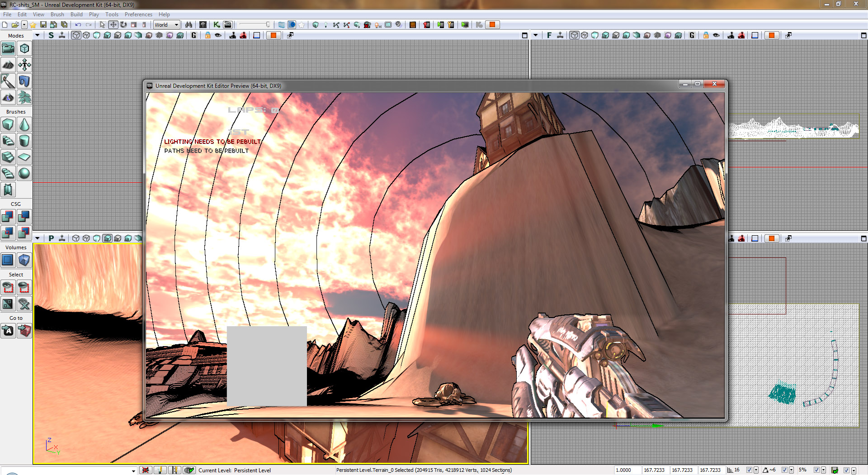
Task: Toggle eye show flags in top-right viewport
Action: [716, 35]
